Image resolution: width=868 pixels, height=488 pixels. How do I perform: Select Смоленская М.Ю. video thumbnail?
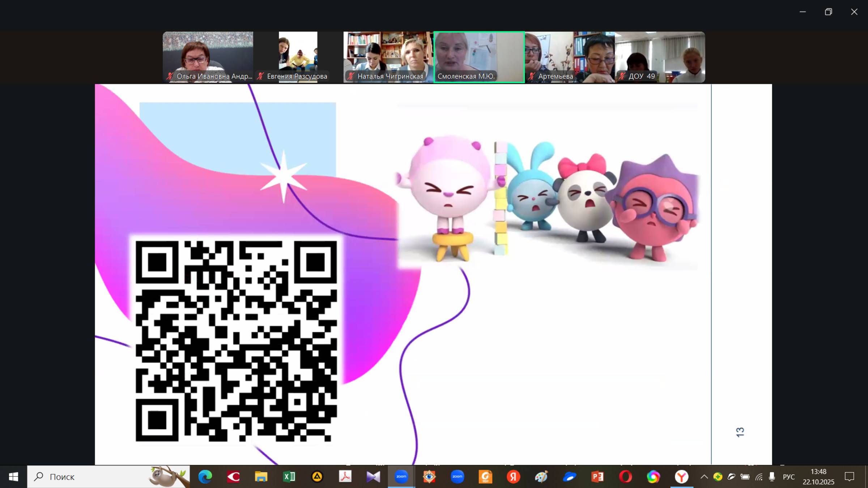click(x=479, y=57)
